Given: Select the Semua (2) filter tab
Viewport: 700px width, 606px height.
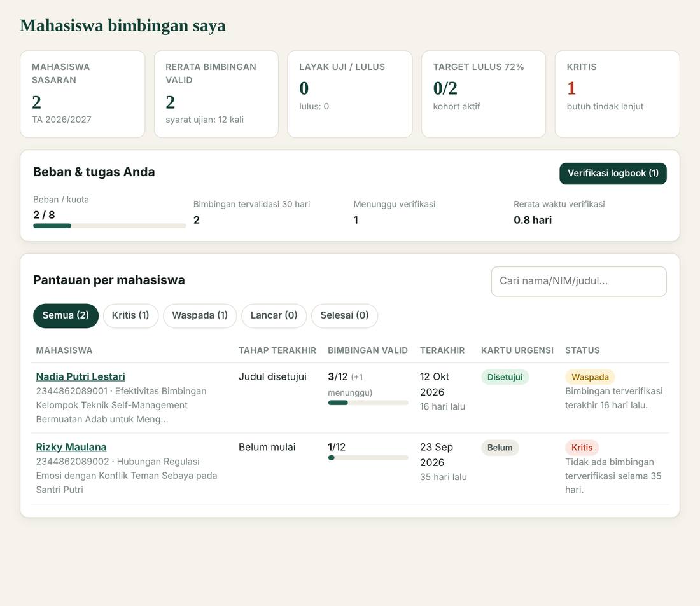Looking at the screenshot, I should coord(66,315).
